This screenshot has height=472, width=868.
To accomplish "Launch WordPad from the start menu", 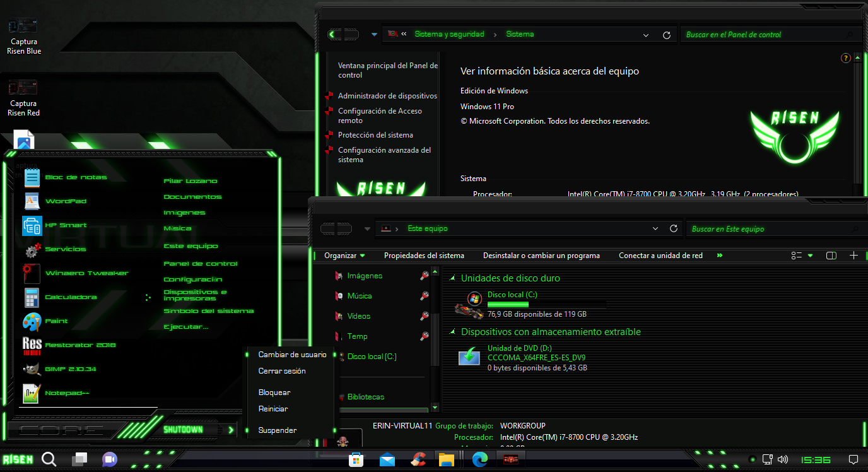I will [55, 201].
